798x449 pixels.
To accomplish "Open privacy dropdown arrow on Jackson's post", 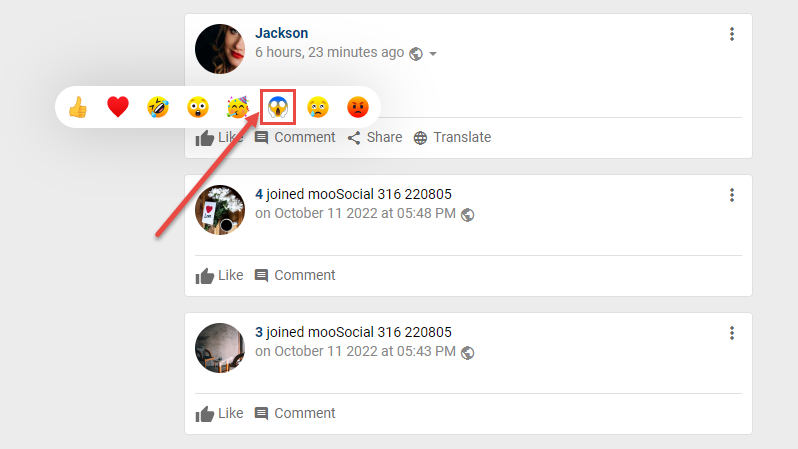I will click(433, 53).
